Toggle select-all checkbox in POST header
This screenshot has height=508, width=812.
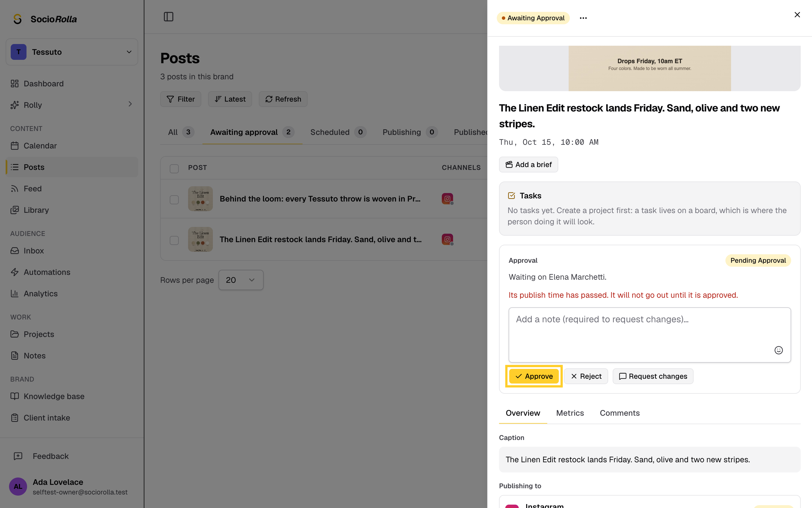pyautogui.click(x=174, y=168)
